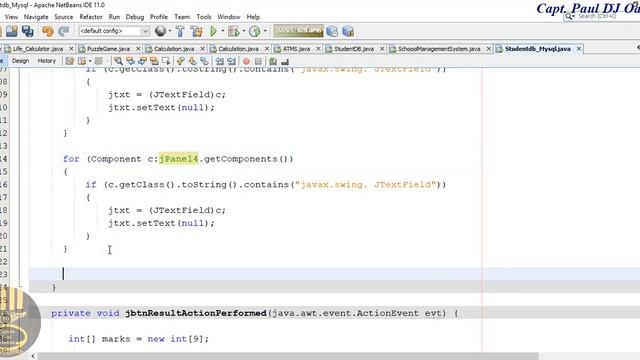Switch to PuzzleGame.java tab
The width and height of the screenshot is (640, 360).
[108, 49]
